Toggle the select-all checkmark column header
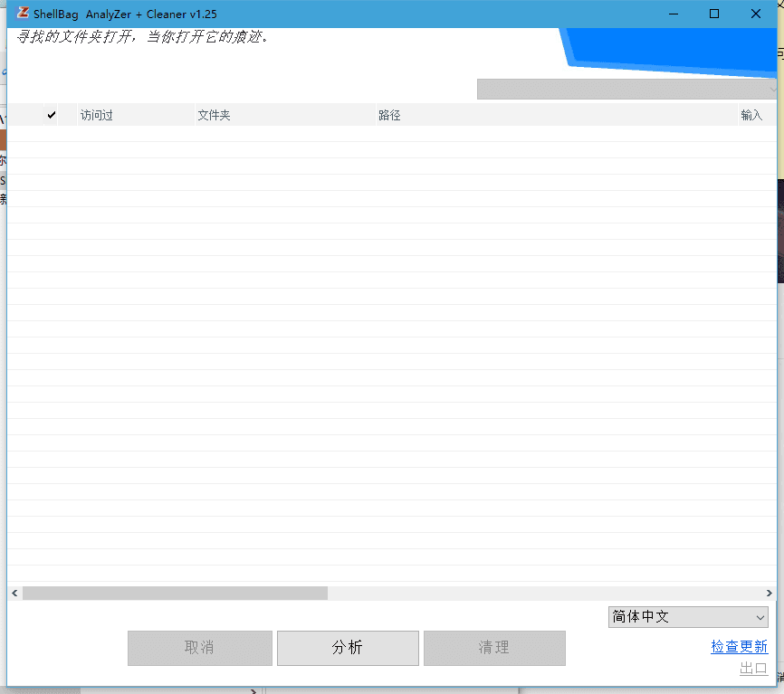This screenshot has height=694, width=784. coord(51,115)
